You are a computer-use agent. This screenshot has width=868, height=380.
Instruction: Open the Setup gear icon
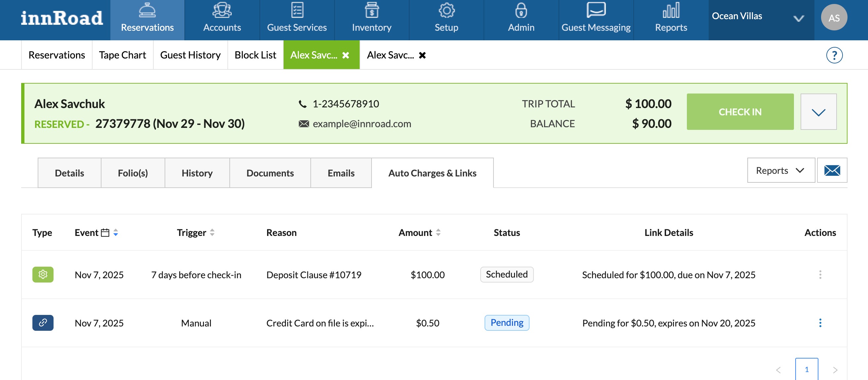[x=446, y=11]
